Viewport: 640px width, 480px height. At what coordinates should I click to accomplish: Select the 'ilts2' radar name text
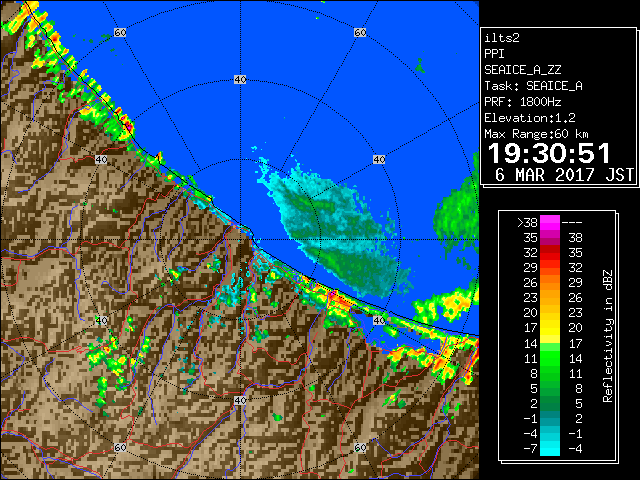502,38
